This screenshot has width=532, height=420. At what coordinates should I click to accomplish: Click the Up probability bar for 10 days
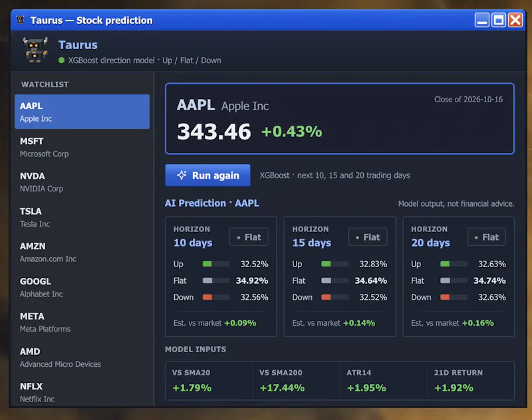click(216, 264)
